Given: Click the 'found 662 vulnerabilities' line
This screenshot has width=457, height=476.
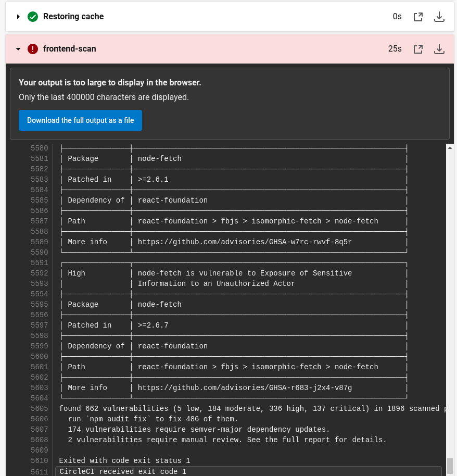Looking at the screenshot, I should pos(252,409).
